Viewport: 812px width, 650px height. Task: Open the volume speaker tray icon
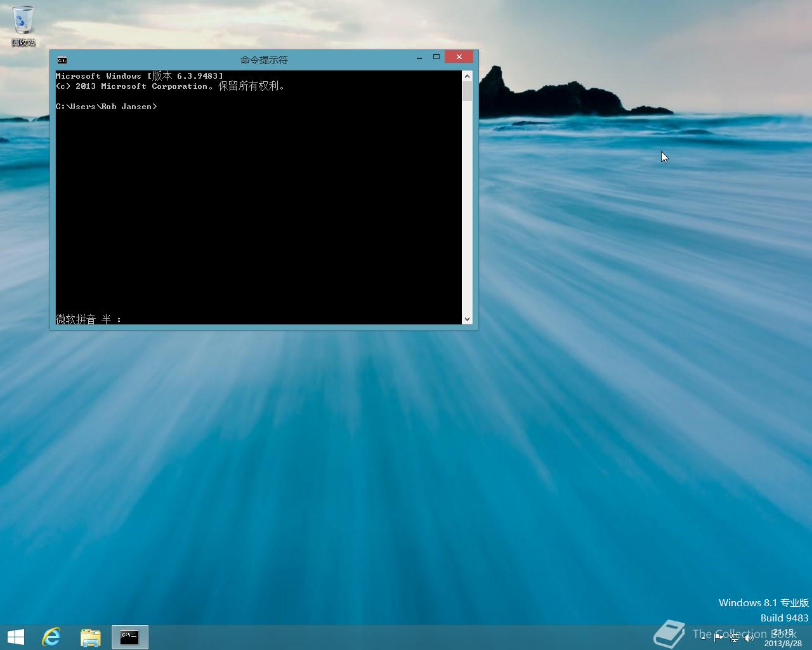tap(749, 637)
